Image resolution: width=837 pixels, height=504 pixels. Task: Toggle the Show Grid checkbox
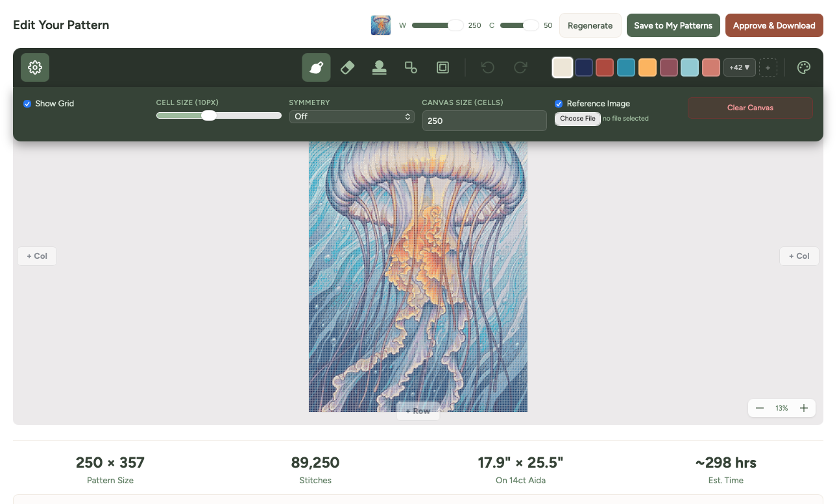pyautogui.click(x=27, y=104)
